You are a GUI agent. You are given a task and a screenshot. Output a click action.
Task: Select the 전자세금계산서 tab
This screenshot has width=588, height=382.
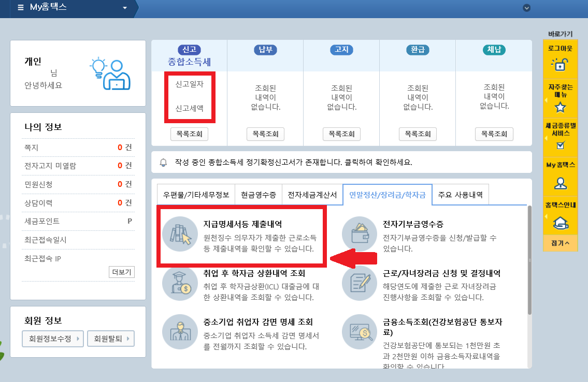[312, 195]
